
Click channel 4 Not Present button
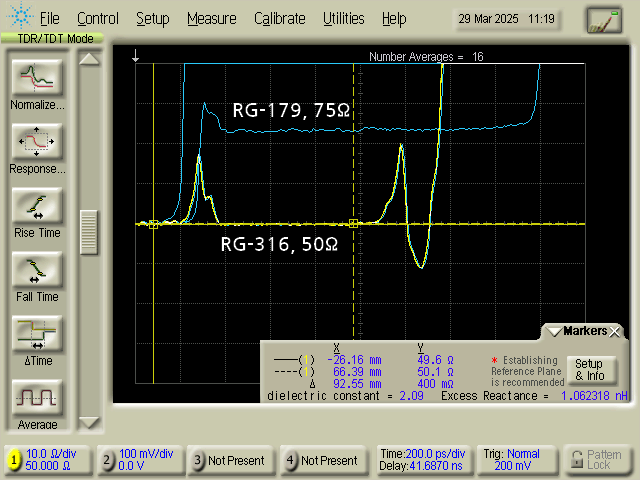coord(324,460)
